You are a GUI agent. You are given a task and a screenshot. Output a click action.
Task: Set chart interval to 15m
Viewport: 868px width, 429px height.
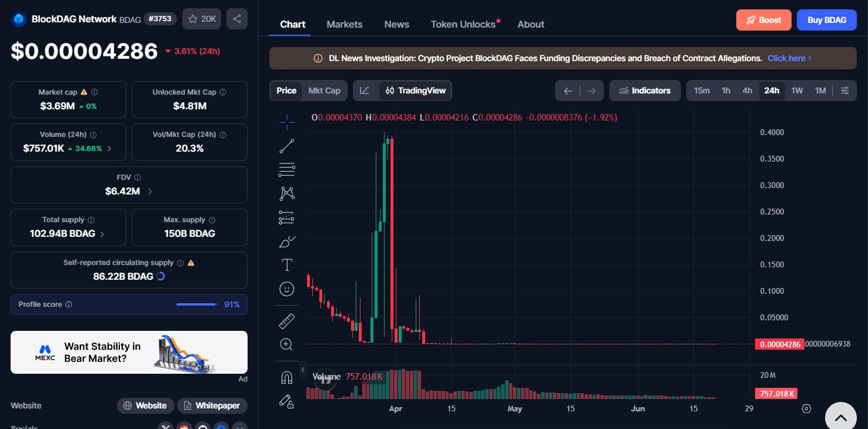(x=702, y=91)
